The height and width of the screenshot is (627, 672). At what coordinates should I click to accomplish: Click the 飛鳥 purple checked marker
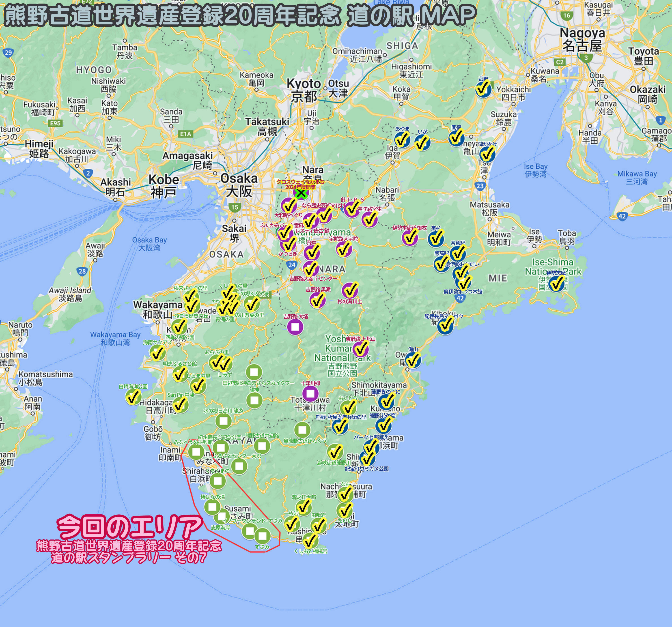312,253
